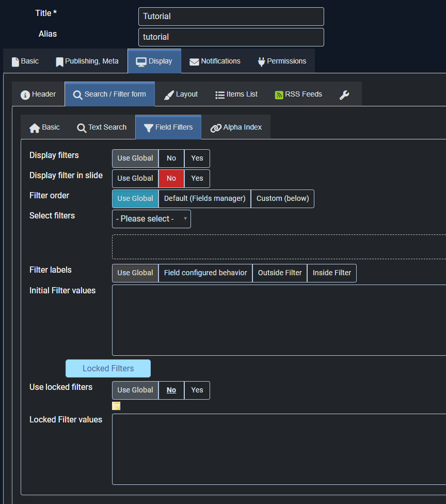Open the Text Search tab

pyautogui.click(x=102, y=127)
